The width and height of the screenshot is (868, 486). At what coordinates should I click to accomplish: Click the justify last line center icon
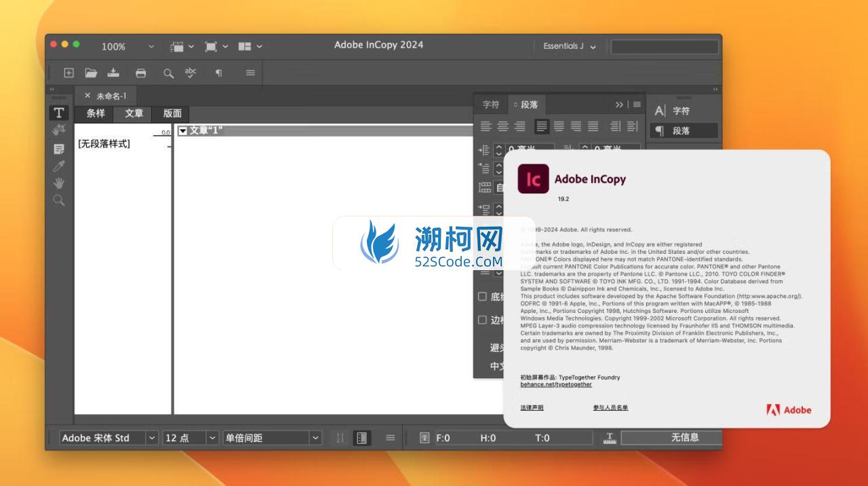click(559, 126)
